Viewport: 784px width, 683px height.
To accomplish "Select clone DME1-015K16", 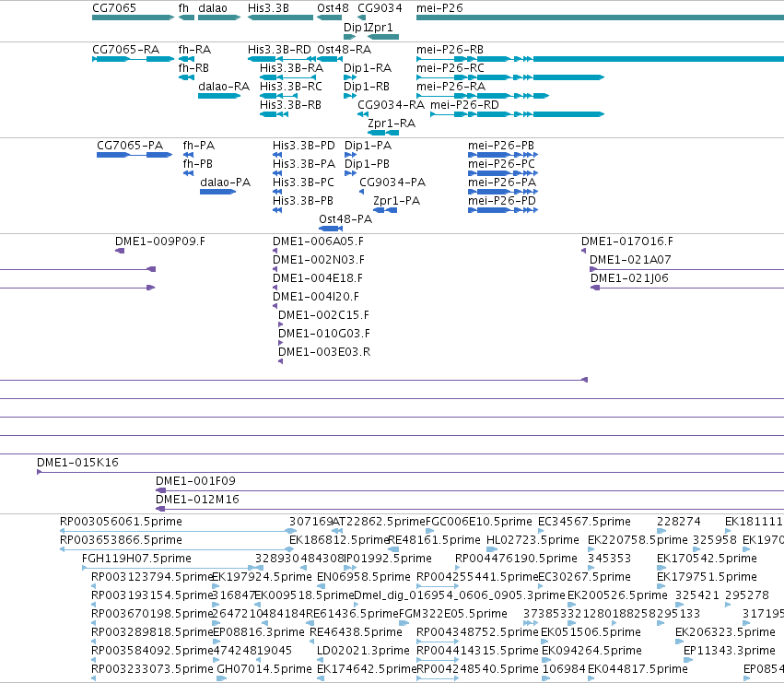I will [78, 463].
